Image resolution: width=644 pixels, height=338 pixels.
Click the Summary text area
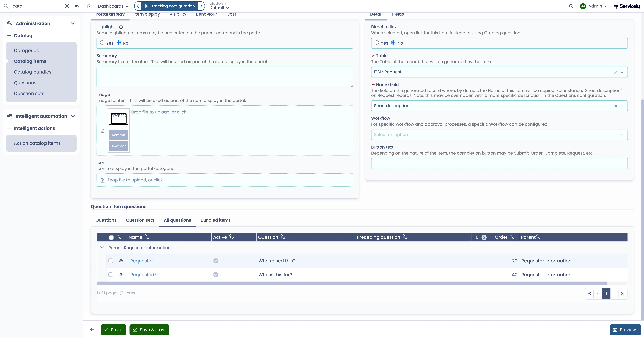pos(225,77)
